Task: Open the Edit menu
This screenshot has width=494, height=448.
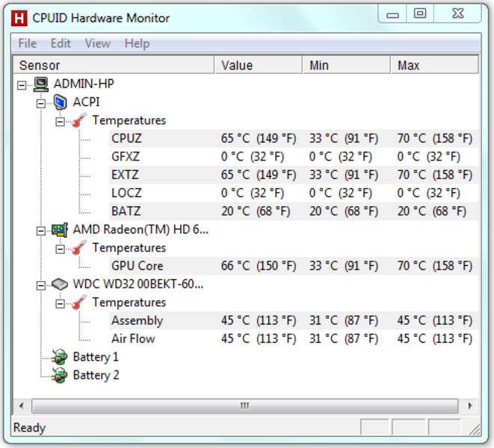Action: coord(61,43)
